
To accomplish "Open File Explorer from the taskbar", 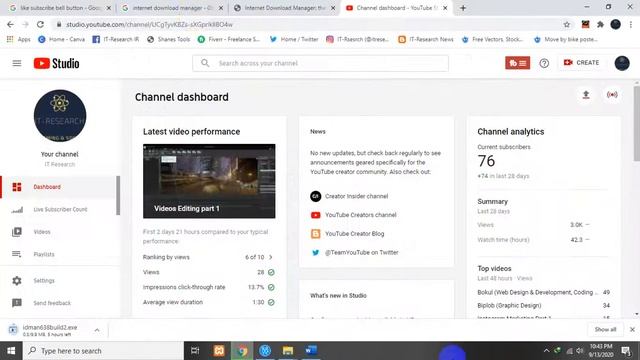I will 288,351.
